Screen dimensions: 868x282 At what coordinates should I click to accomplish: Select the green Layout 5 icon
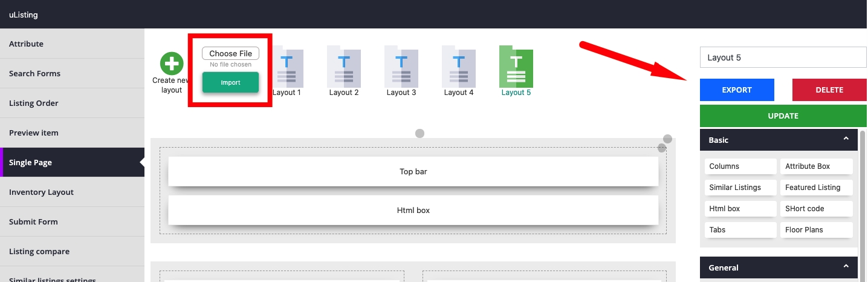(516, 67)
